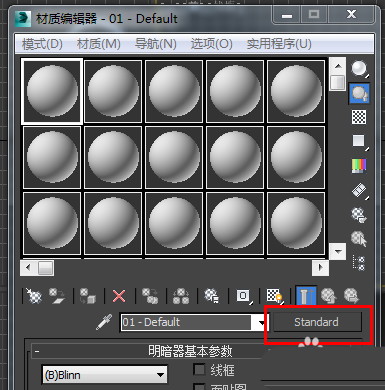Open the 材质(M) menu
The height and width of the screenshot is (390, 385).
99,44
